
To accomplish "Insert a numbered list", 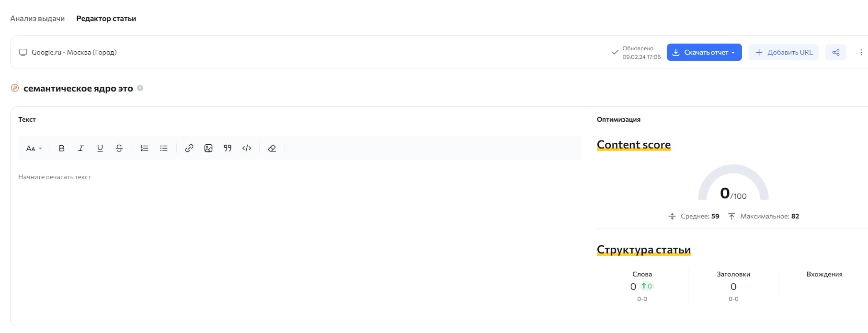I will point(144,149).
